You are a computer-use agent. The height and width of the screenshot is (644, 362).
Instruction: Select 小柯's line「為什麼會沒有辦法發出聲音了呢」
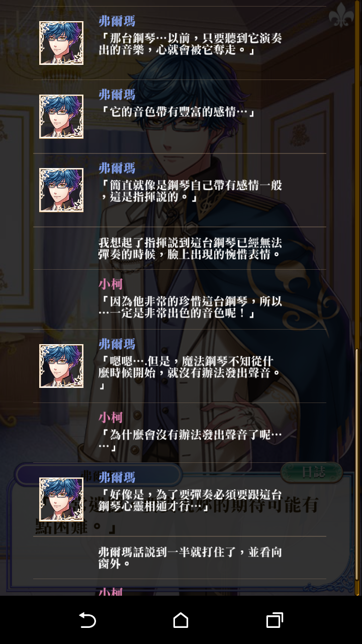pyautogui.click(x=179, y=433)
